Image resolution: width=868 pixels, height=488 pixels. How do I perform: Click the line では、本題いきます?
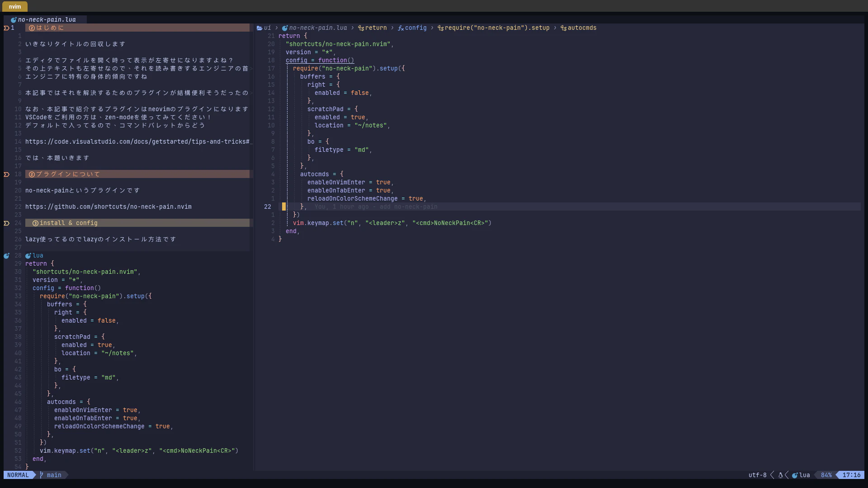pos(57,158)
